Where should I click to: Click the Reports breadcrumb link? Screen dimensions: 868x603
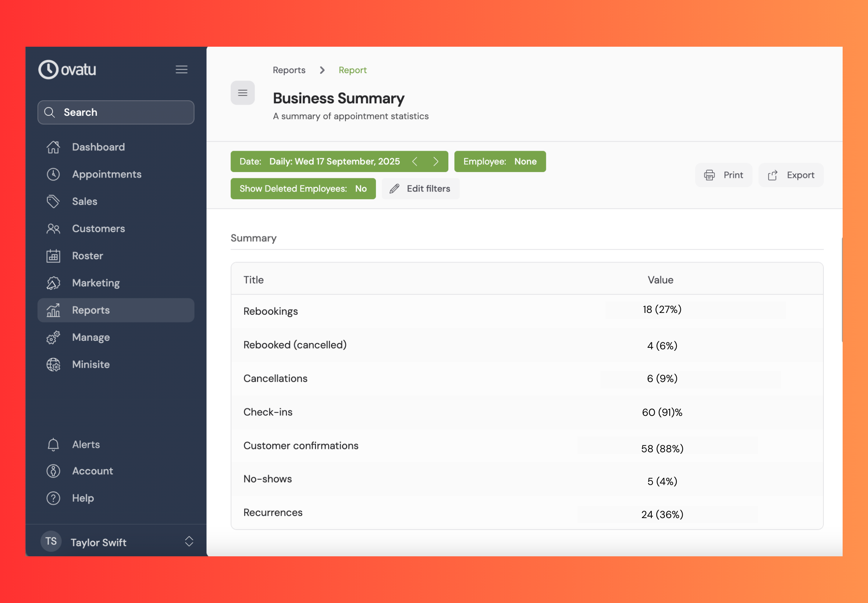(289, 70)
